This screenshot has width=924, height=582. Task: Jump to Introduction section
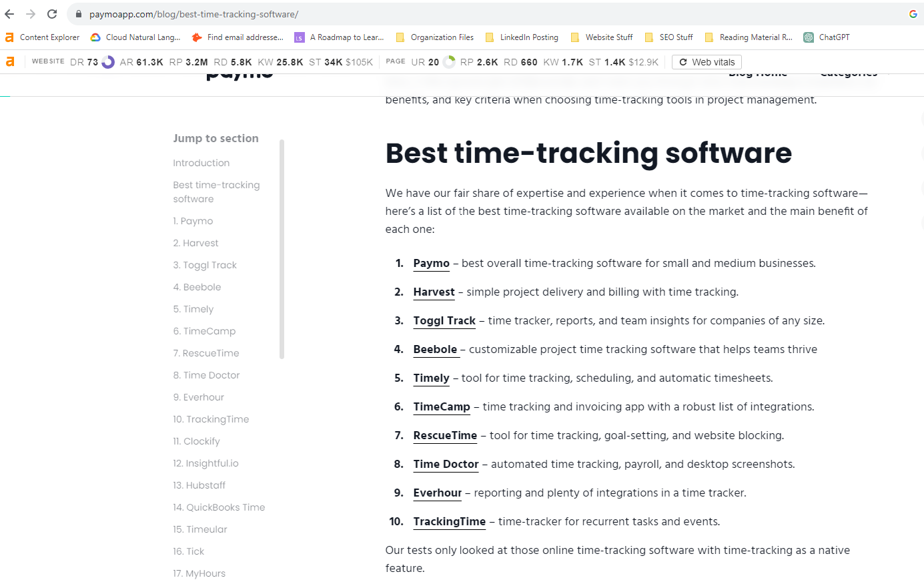[x=201, y=163]
